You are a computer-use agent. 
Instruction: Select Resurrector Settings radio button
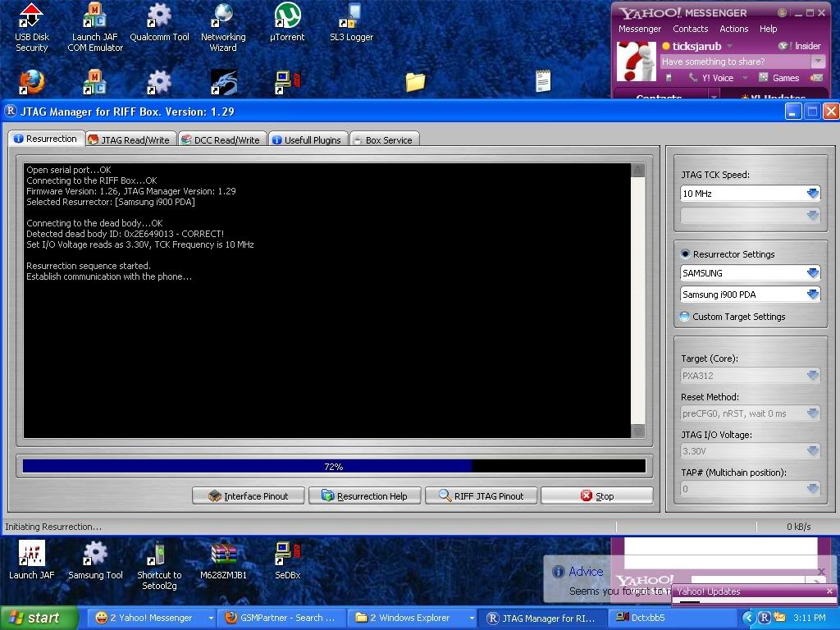coord(685,254)
